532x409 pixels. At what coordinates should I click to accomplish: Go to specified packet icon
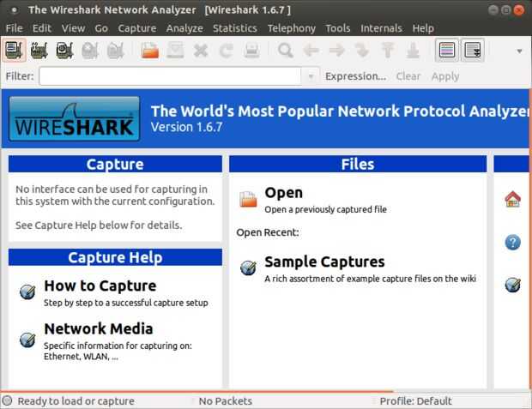[x=362, y=51]
